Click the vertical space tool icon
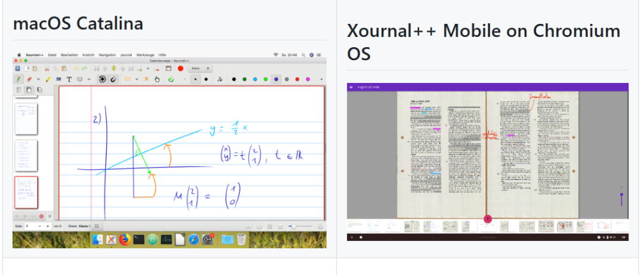This screenshot has height=275, width=644. [x=146, y=79]
